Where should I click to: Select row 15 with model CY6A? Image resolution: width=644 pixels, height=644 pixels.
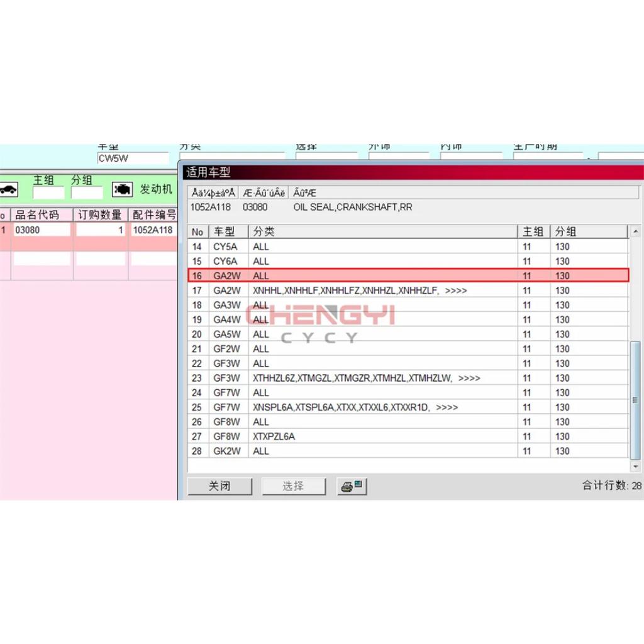408,261
